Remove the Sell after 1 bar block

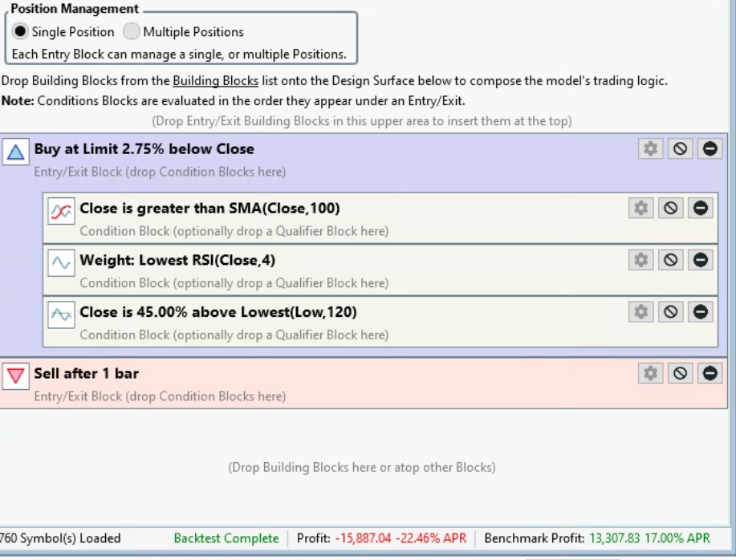click(x=710, y=373)
